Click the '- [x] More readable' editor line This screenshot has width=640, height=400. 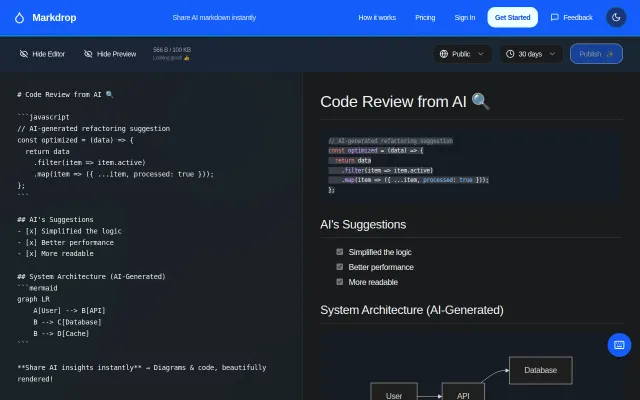point(56,253)
